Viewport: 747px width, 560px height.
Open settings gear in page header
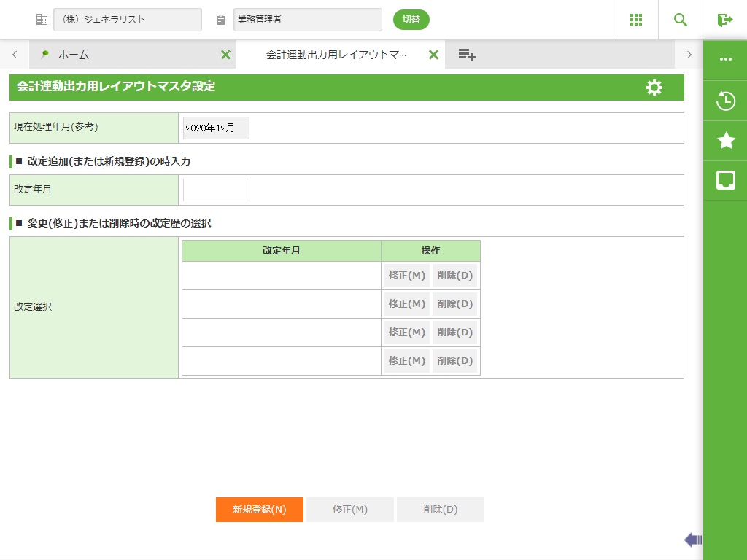click(654, 87)
